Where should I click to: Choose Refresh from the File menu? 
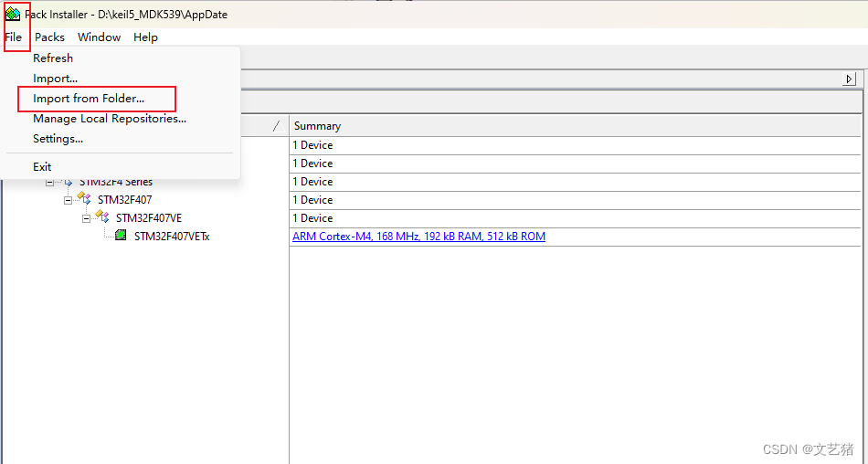[x=53, y=58]
